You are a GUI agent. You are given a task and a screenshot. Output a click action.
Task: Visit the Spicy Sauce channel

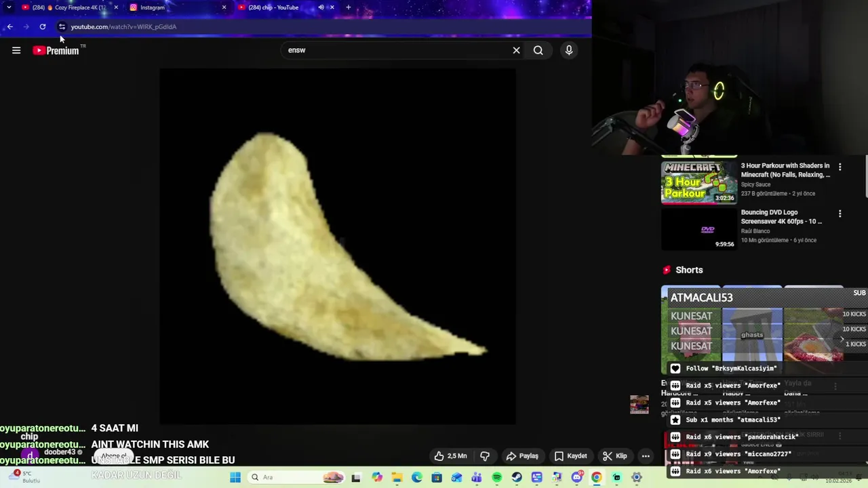point(755,184)
